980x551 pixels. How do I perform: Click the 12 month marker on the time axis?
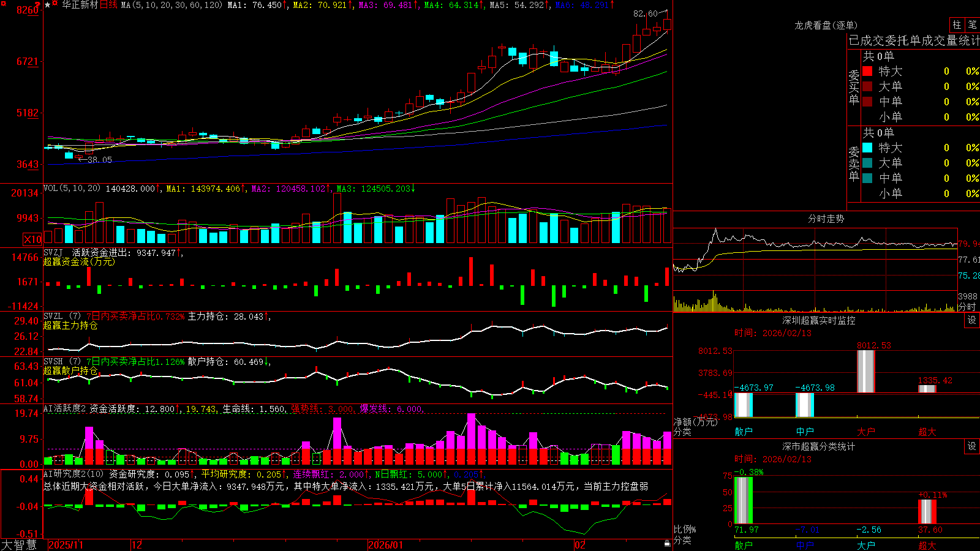137,545
